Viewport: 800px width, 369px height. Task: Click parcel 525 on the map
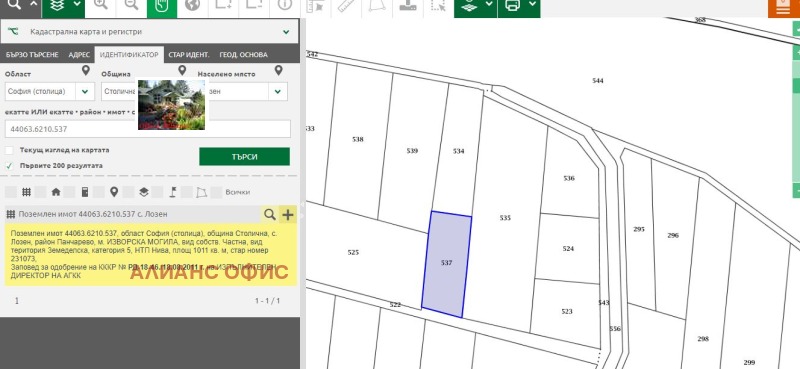click(353, 252)
